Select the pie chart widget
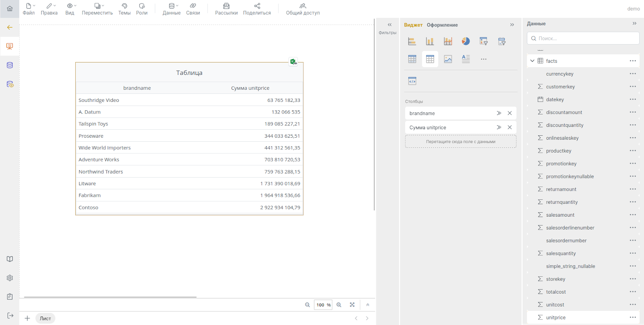644x325 pixels. tap(466, 41)
